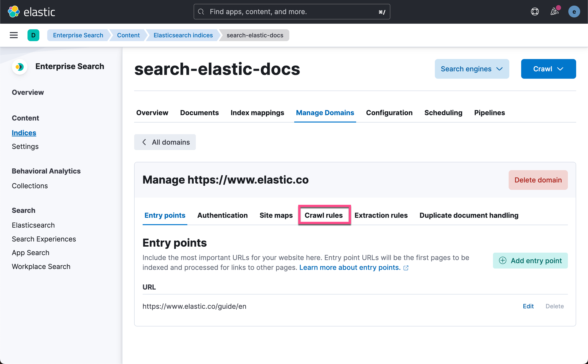Open Duplicate document handling sub-tab
The height and width of the screenshot is (364, 588).
(x=469, y=215)
